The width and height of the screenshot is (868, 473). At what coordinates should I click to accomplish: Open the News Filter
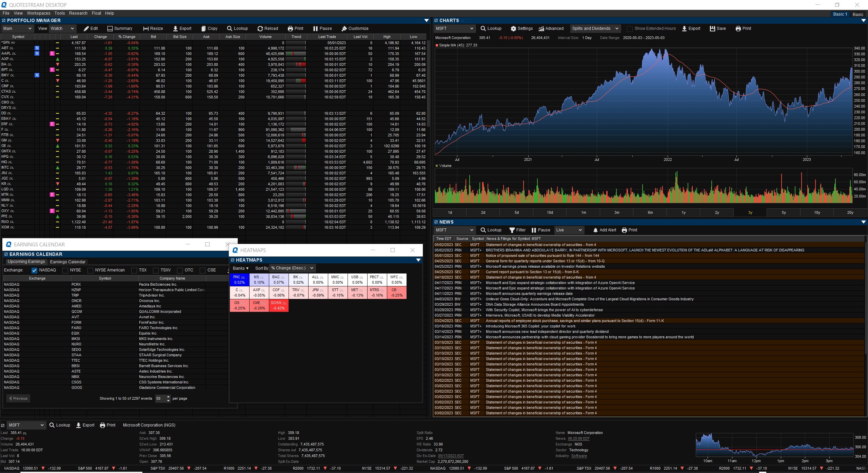[x=517, y=230]
